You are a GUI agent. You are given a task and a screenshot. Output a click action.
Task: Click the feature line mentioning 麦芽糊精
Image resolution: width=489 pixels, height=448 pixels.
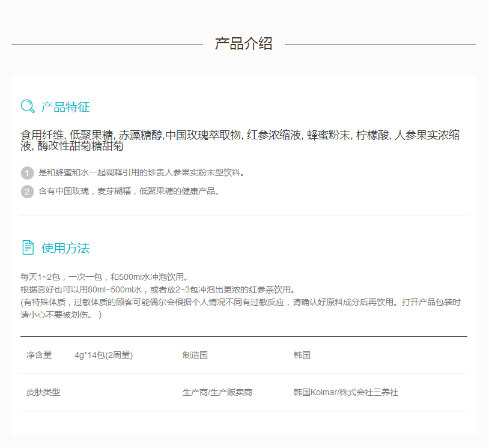tap(129, 192)
